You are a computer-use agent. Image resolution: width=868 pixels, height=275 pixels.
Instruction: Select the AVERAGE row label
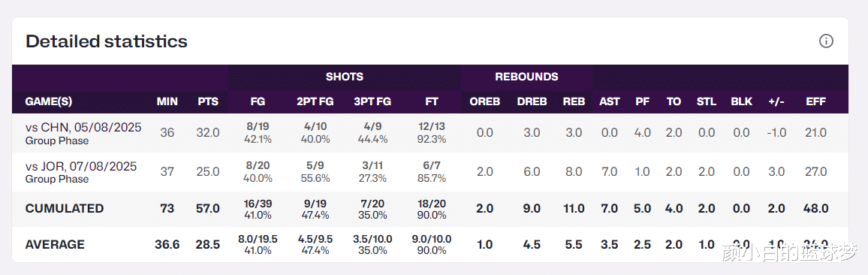55,244
